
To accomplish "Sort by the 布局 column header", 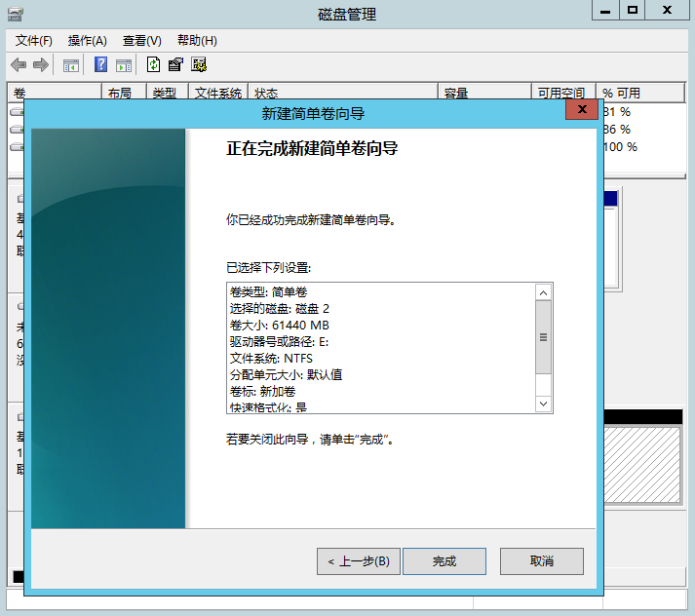I will 124,93.
